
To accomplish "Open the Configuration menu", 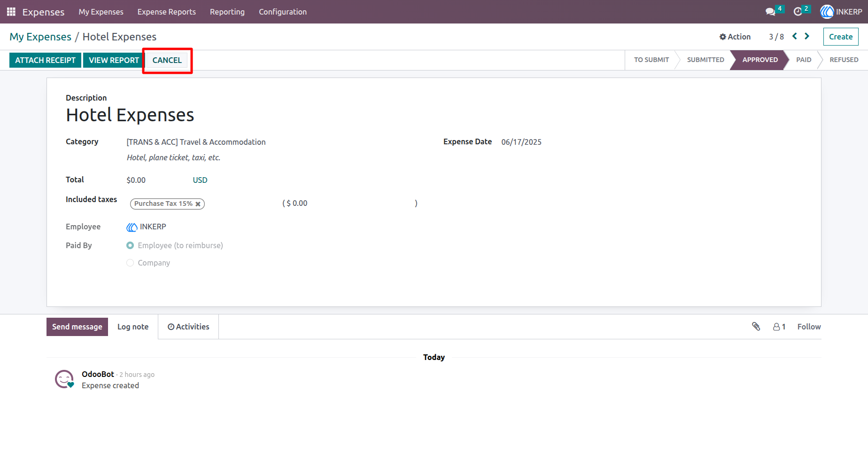I will 283,12.
